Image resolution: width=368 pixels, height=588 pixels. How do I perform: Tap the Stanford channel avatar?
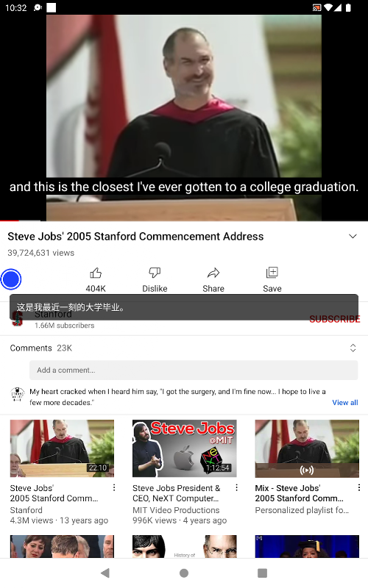(x=17, y=319)
